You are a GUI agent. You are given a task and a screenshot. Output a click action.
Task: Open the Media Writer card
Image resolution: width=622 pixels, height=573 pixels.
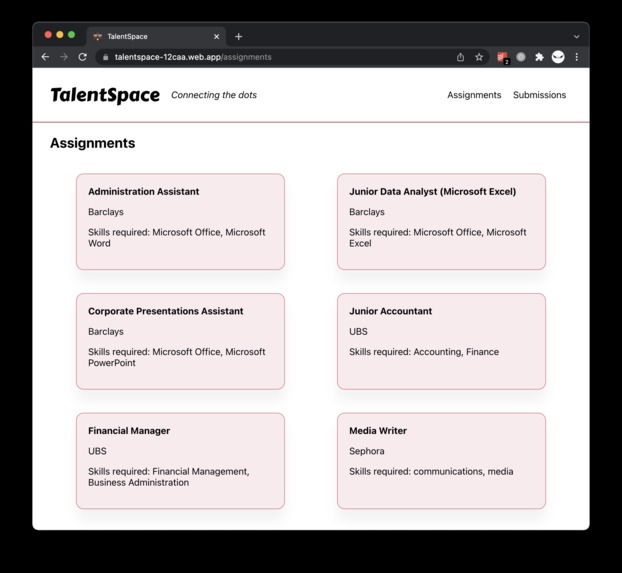[442, 461]
